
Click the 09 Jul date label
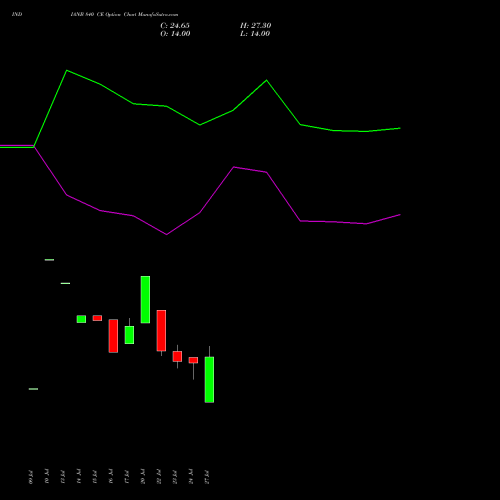pyautogui.click(x=31, y=477)
